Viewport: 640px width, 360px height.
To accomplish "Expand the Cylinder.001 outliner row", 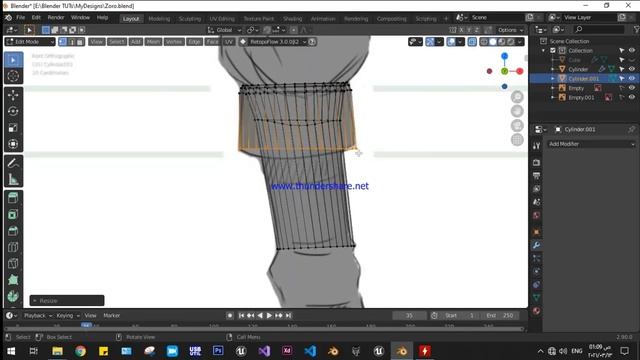I will 553,78.
